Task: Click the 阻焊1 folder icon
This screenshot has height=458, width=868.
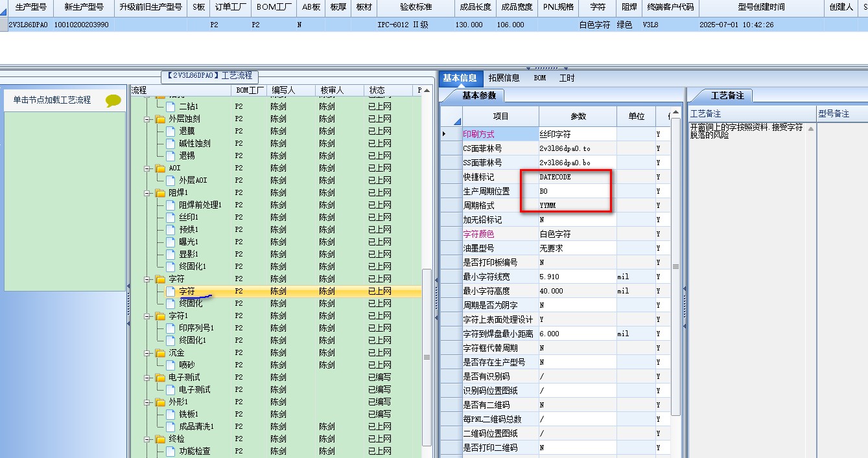Action: (x=160, y=193)
